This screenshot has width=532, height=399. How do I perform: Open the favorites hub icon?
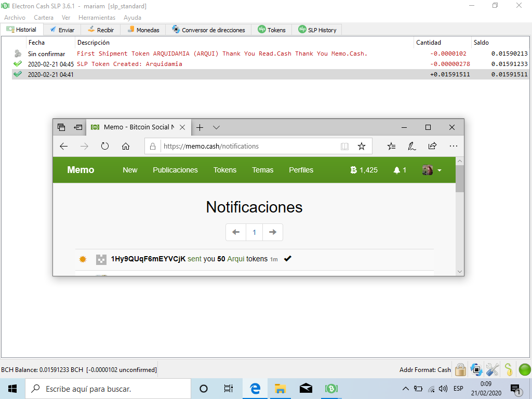(x=391, y=146)
